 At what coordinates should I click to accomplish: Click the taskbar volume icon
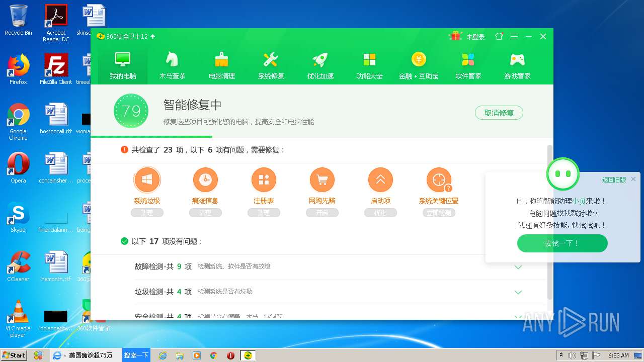pyautogui.click(x=573, y=355)
